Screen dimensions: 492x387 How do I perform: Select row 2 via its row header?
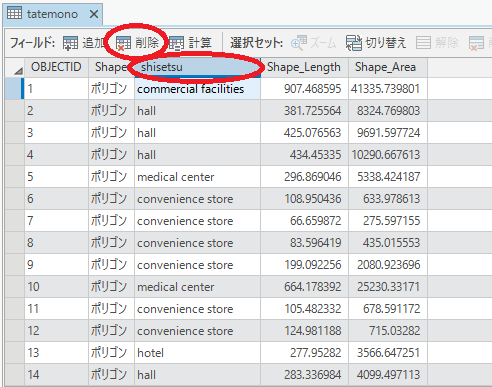tap(14, 111)
